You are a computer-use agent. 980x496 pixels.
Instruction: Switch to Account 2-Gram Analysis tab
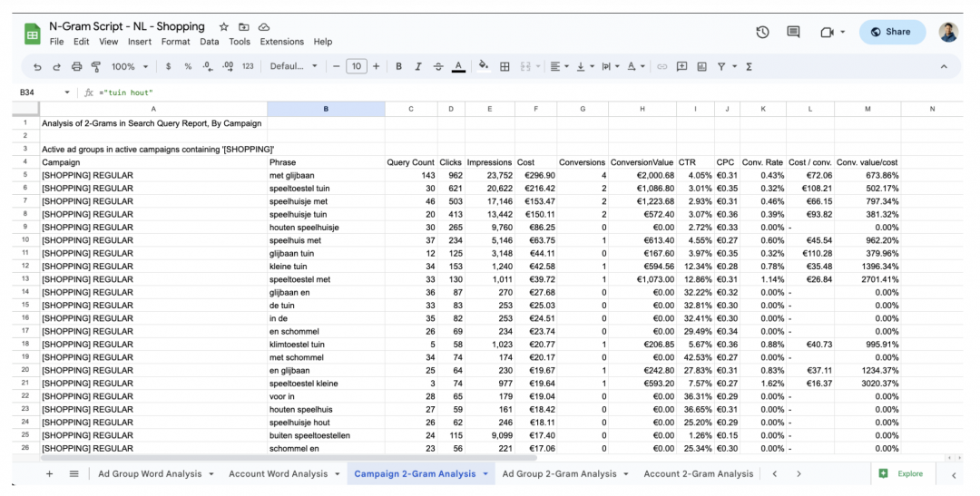click(698, 474)
